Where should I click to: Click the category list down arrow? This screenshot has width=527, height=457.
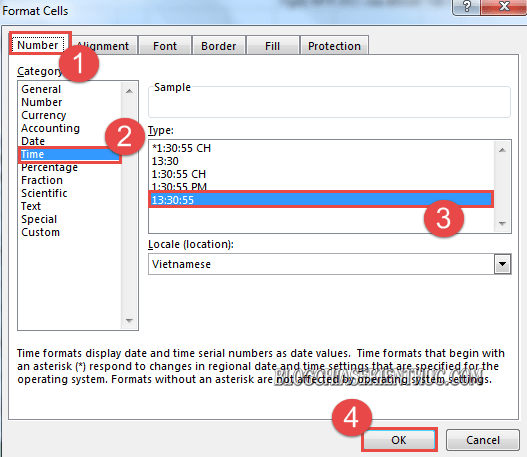coord(129,321)
